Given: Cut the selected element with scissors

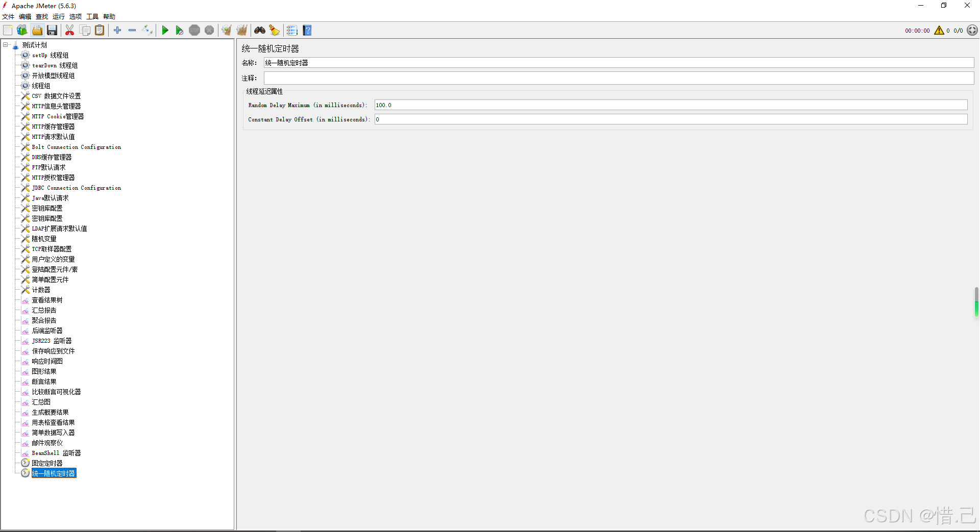Looking at the screenshot, I should (x=70, y=31).
